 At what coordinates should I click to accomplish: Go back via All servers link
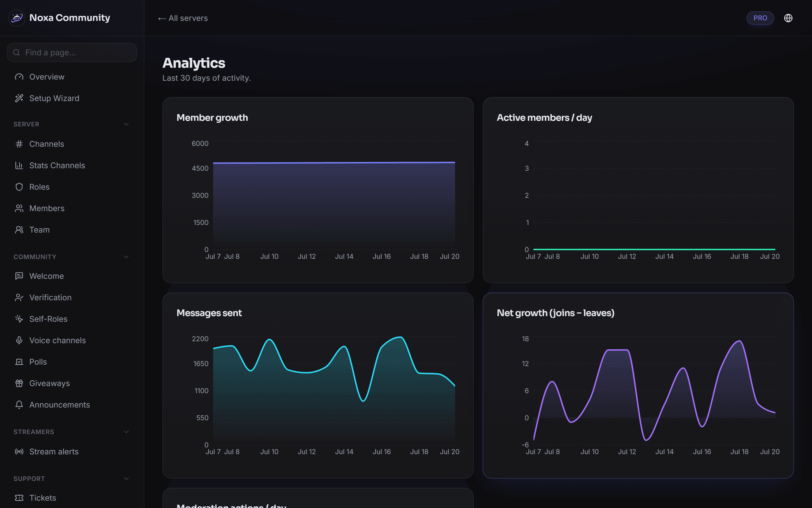coord(183,18)
